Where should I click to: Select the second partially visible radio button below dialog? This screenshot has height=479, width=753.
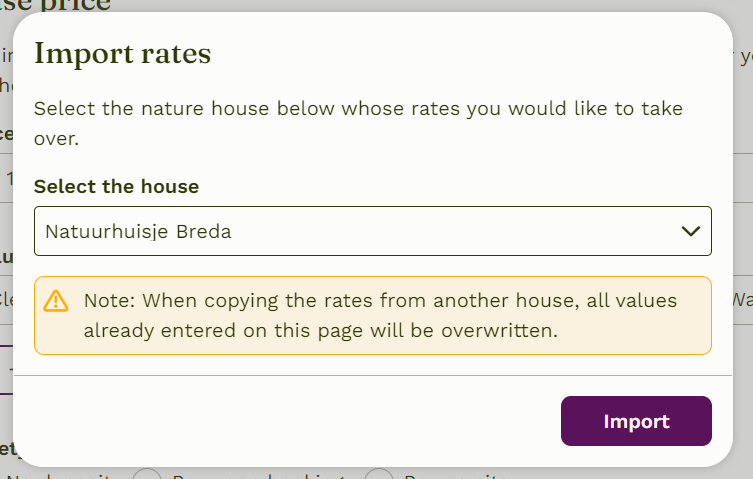pyautogui.click(x=378, y=474)
